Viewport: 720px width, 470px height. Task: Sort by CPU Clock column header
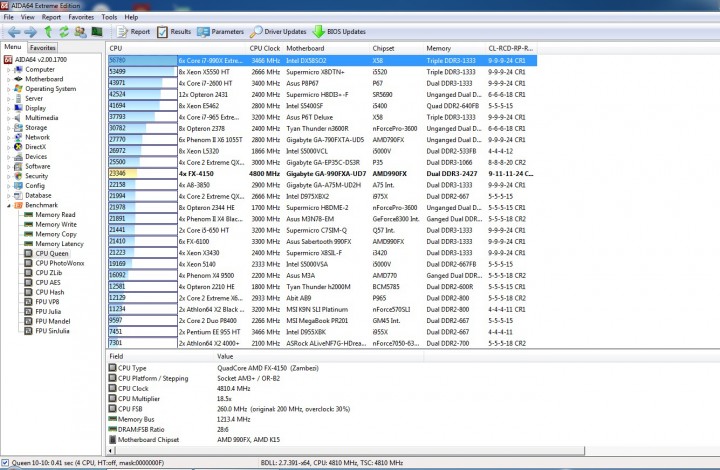[264, 48]
